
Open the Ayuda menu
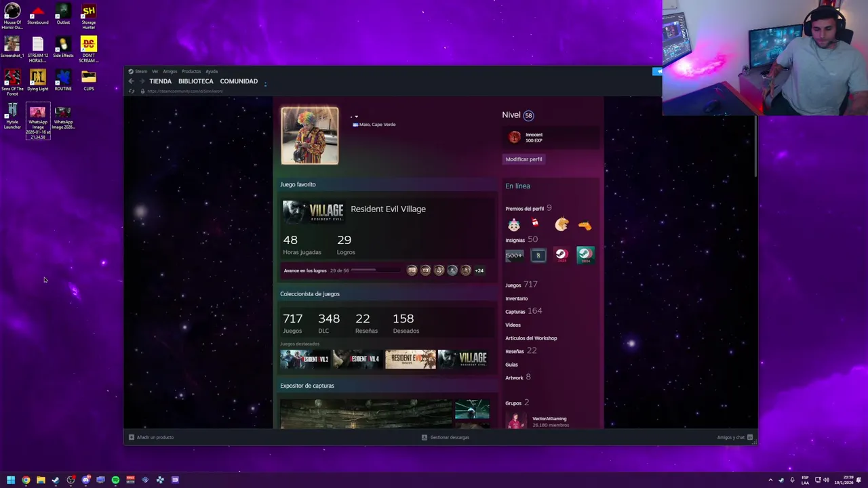[212, 71]
